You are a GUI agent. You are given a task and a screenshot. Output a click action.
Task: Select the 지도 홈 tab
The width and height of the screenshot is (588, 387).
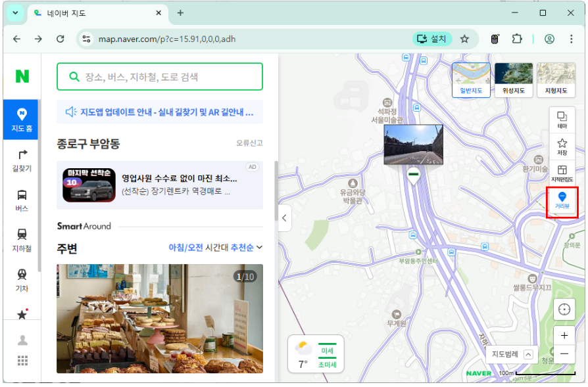(22, 120)
